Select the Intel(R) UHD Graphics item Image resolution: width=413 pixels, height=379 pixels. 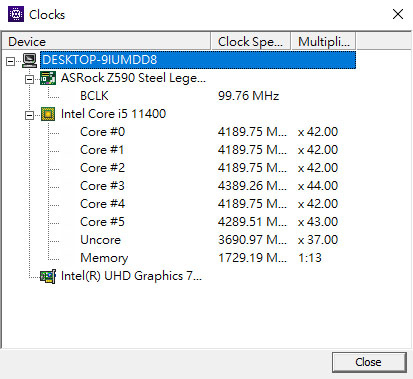(x=131, y=276)
